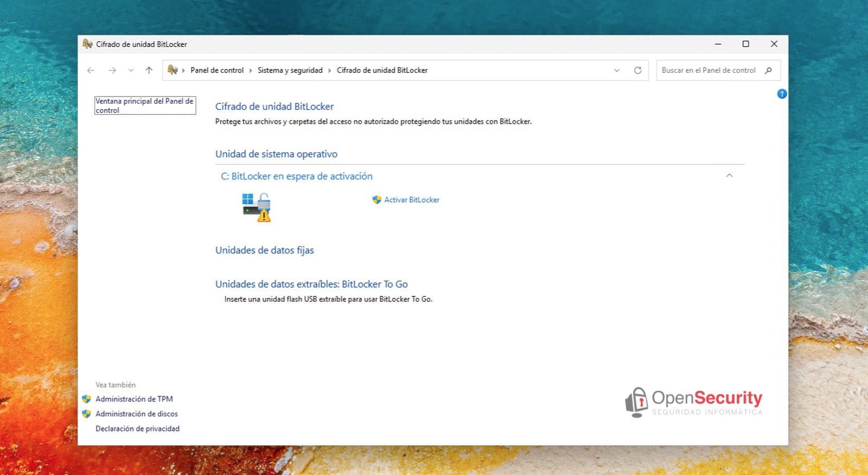Viewport: 868px width, 475px height.
Task: Click the Buscar en el Panel de control field
Action: [x=708, y=71]
